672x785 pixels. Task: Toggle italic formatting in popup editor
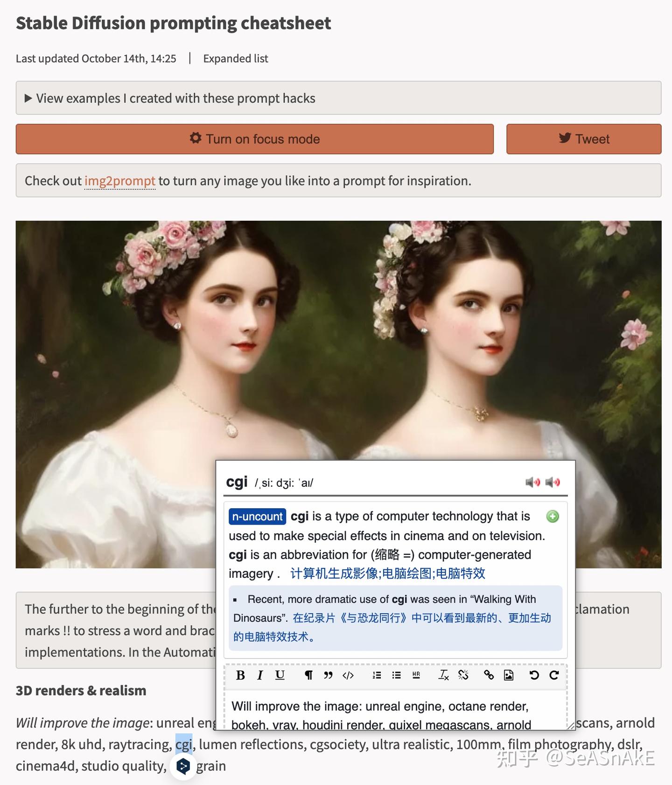[x=260, y=675]
